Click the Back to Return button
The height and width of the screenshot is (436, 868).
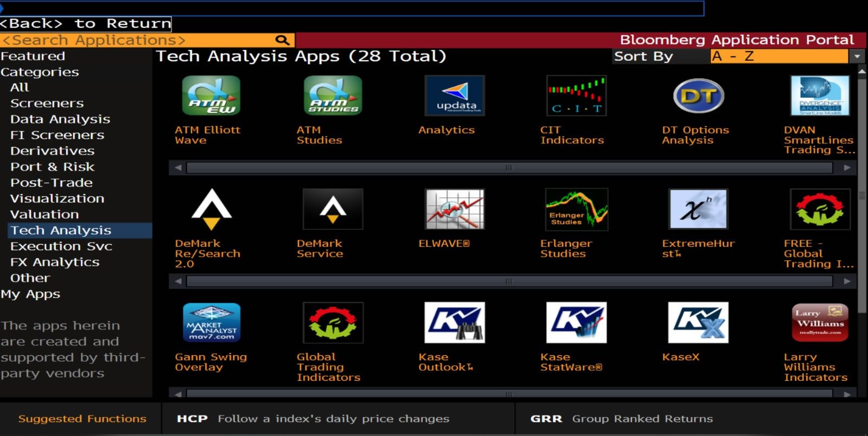(x=86, y=23)
